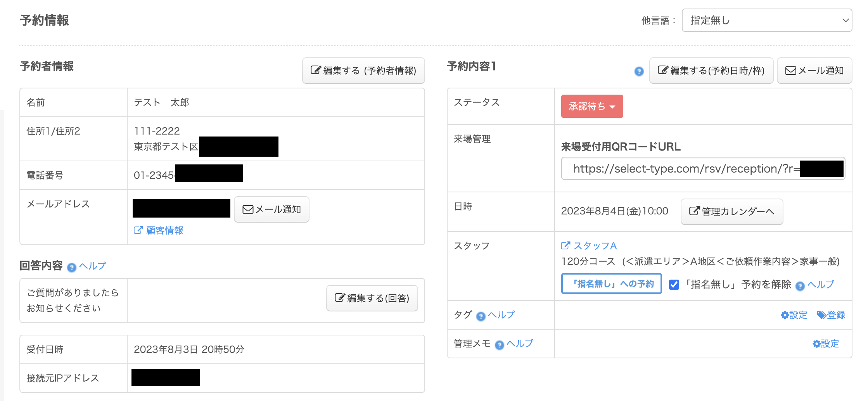Click 編集する (予約者情報) button
This screenshot has height=401, width=868.
pyautogui.click(x=363, y=71)
